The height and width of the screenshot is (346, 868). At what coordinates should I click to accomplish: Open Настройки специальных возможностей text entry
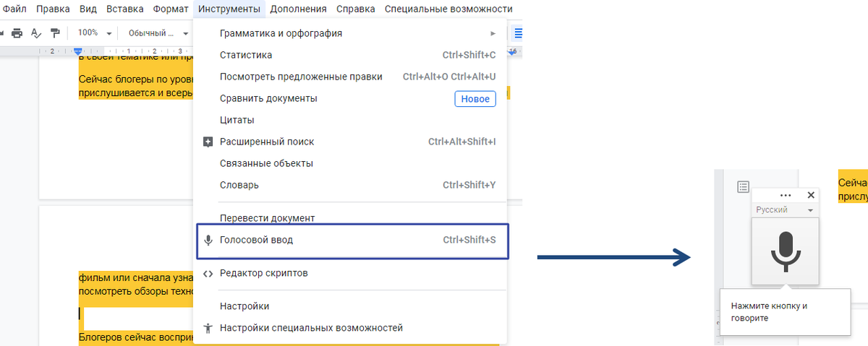pyautogui.click(x=311, y=328)
